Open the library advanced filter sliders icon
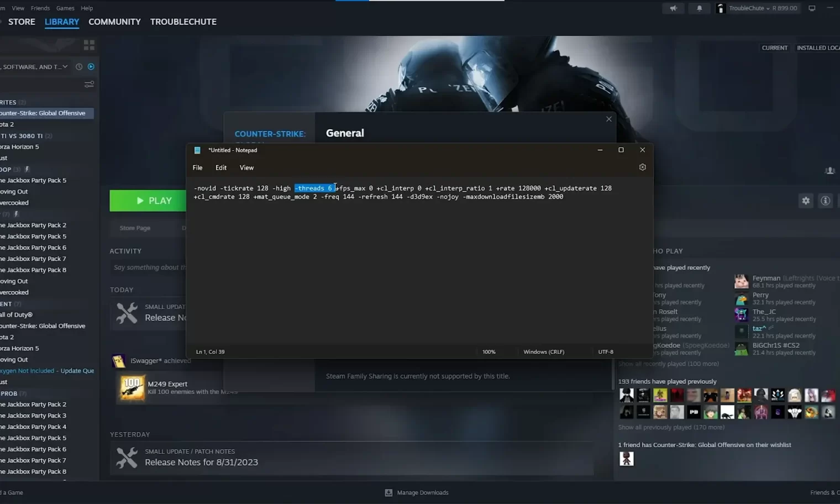The height and width of the screenshot is (504, 840). [89, 85]
